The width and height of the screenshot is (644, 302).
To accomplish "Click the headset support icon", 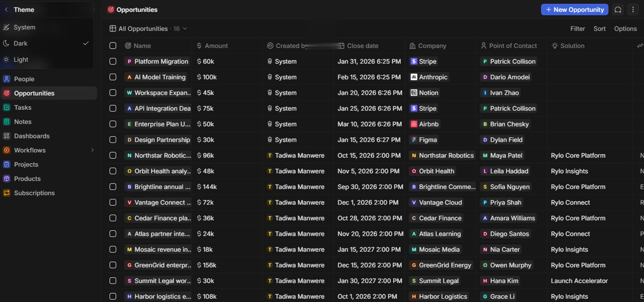I will click(618, 10).
